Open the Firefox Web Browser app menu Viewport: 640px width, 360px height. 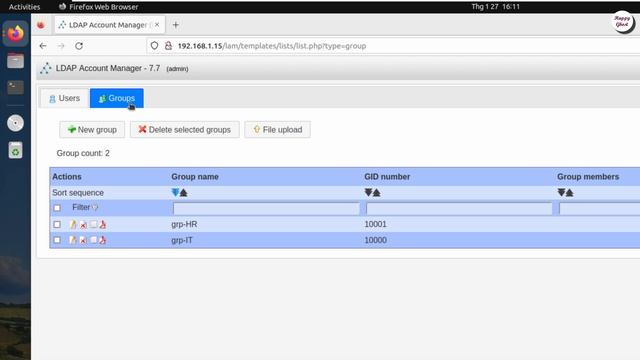pyautogui.click(x=99, y=7)
